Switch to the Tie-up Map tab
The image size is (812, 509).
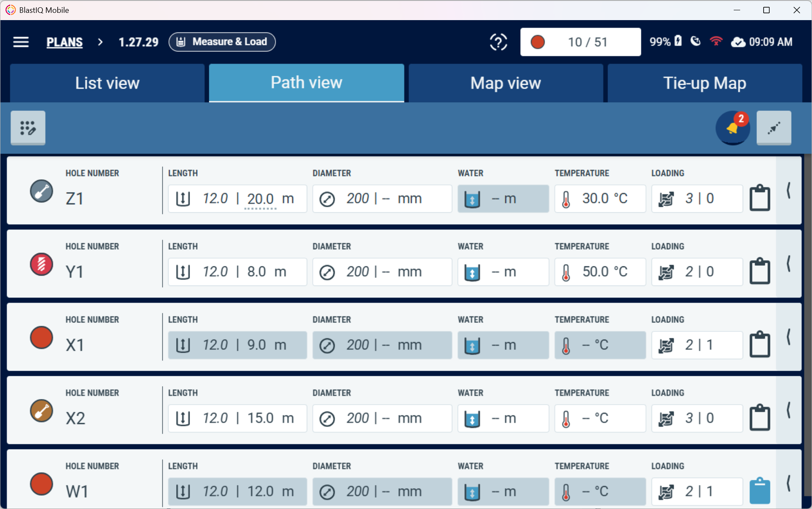tap(705, 83)
